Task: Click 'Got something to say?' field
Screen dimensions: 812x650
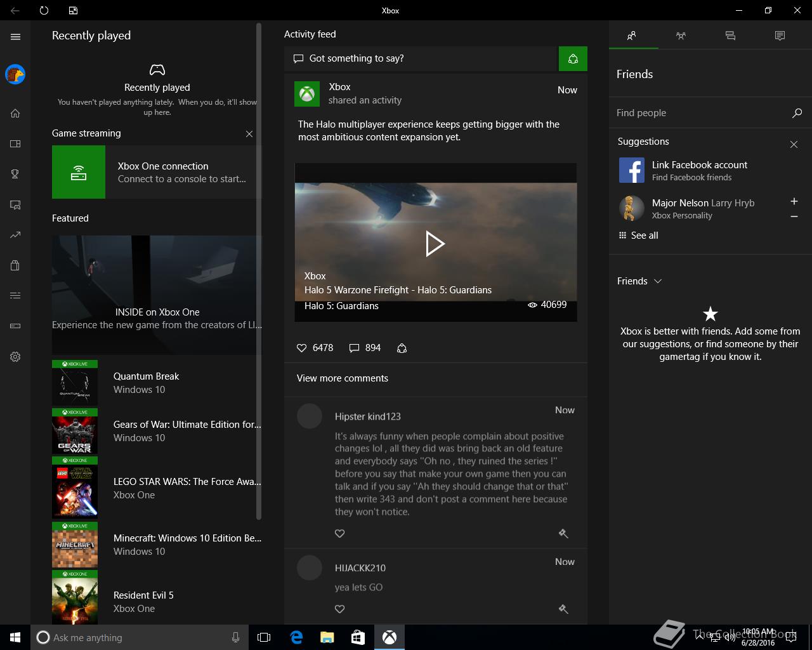Action: point(420,58)
